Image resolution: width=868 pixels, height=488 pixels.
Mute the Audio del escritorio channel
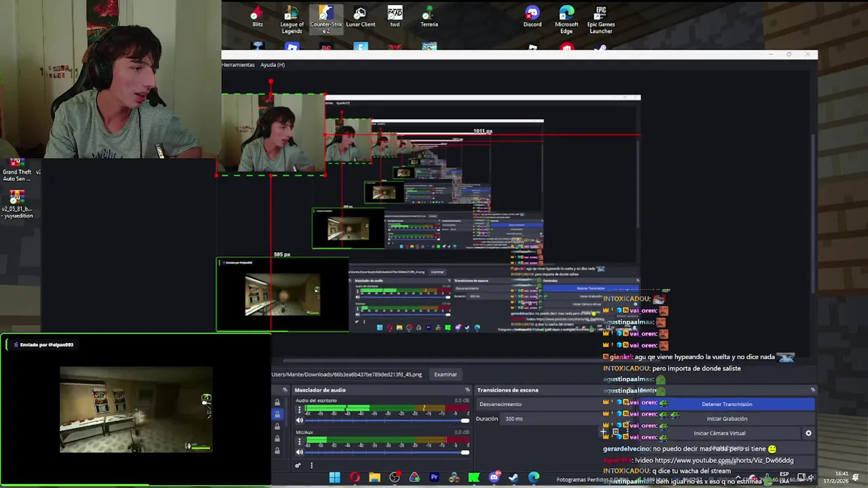(x=300, y=420)
